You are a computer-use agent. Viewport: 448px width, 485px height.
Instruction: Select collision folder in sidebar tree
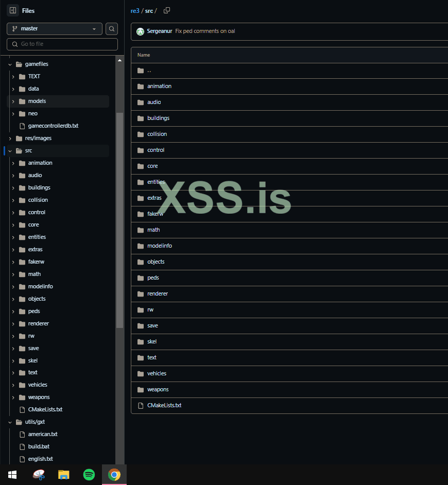[38, 200]
